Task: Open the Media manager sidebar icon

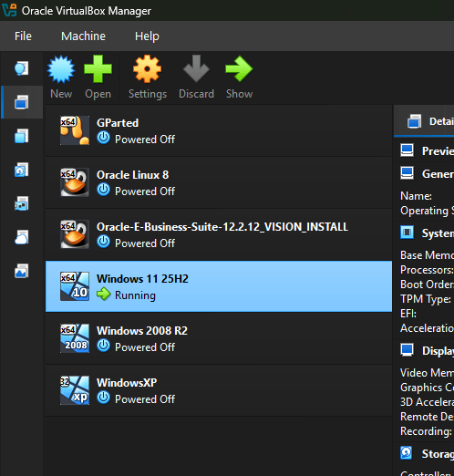Action: pos(21,170)
